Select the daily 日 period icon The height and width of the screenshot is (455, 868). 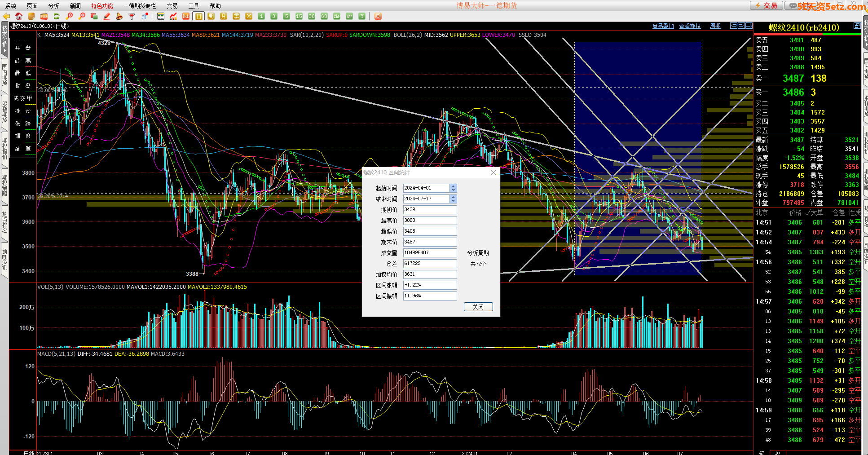pyautogui.click(x=198, y=16)
